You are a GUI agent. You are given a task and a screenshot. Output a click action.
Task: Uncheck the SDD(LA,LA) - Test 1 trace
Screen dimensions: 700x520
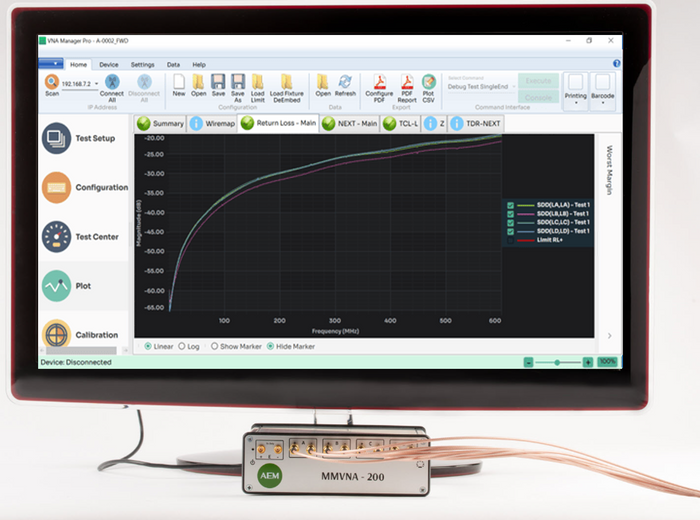pos(511,205)
